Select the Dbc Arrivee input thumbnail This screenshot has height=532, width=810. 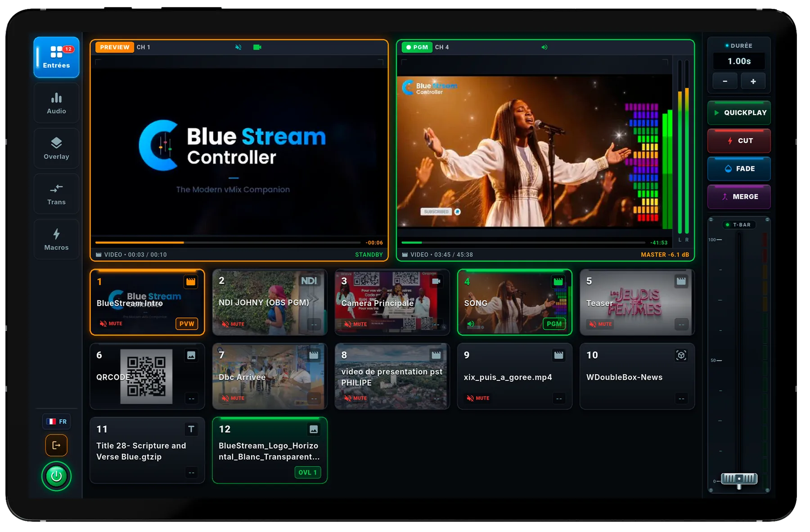click(x=270, y=376)
